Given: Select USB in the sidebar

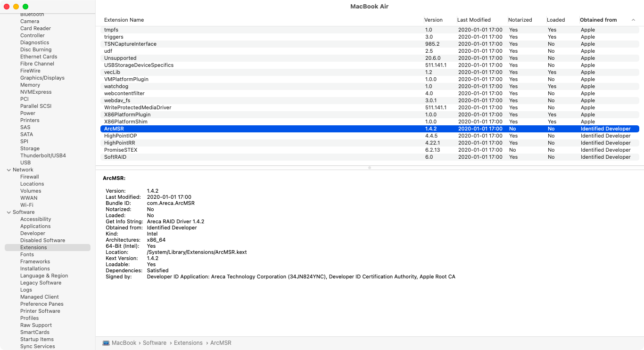Looking at the screenshot, I should [x=25, y=163].
